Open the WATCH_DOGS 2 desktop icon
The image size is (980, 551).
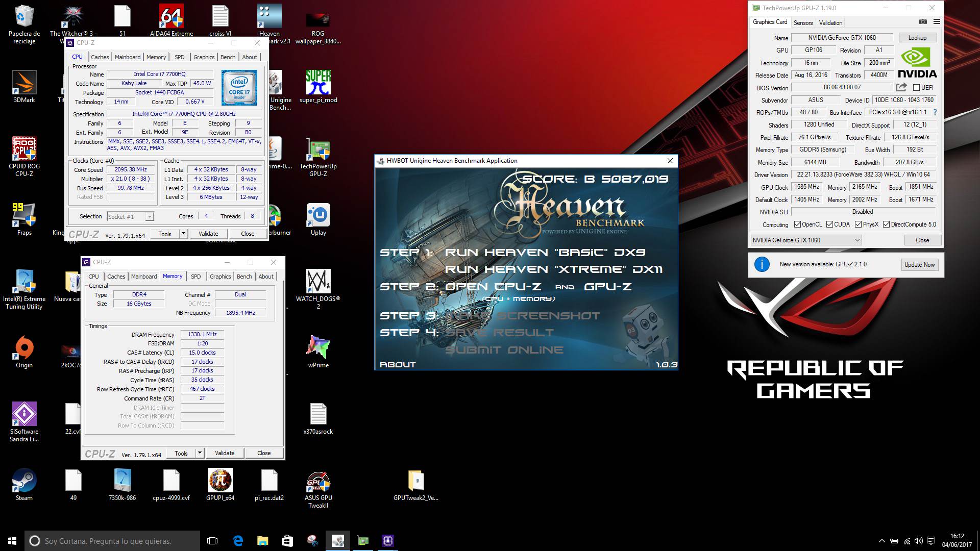click(x=318, y=289)
